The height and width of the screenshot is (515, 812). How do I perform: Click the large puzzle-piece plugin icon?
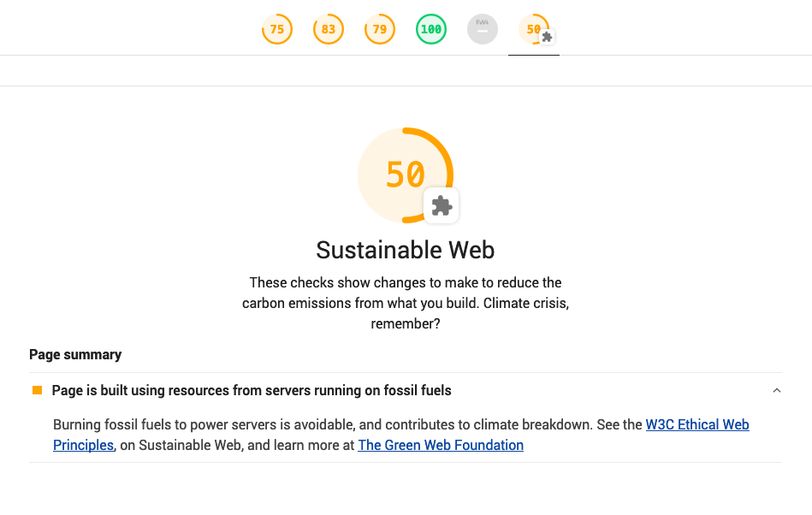[442, 205]
